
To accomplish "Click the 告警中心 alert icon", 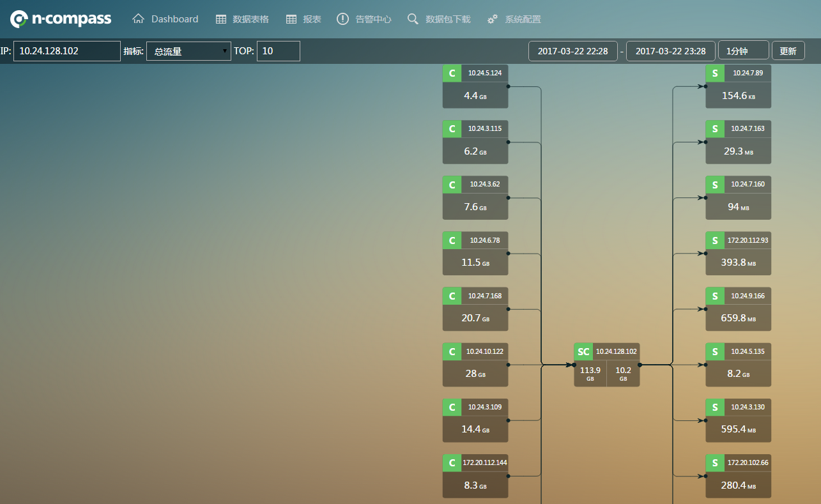I will (x=342, y=19).
